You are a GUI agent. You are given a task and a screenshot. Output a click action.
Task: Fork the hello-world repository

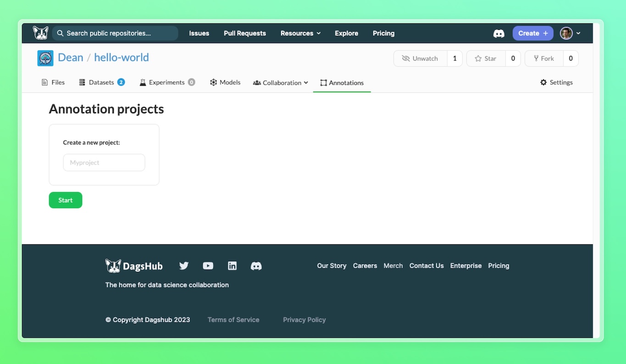coord(543,59)
